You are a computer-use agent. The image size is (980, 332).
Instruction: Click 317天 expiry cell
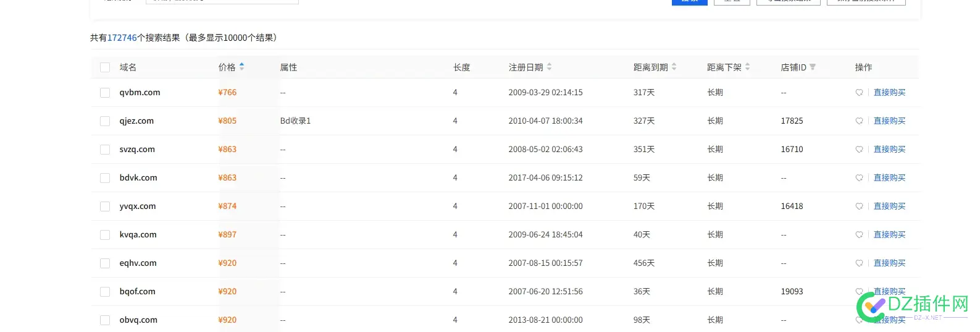coord(643,93)
